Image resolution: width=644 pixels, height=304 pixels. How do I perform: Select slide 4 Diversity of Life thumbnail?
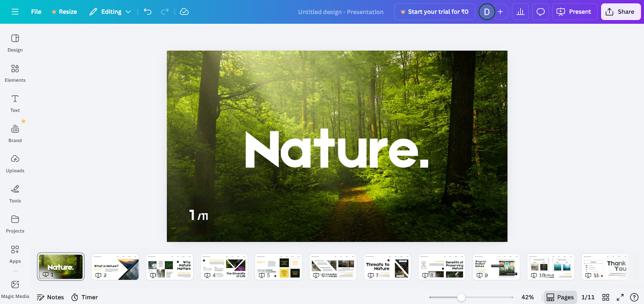tap(224, 267)
